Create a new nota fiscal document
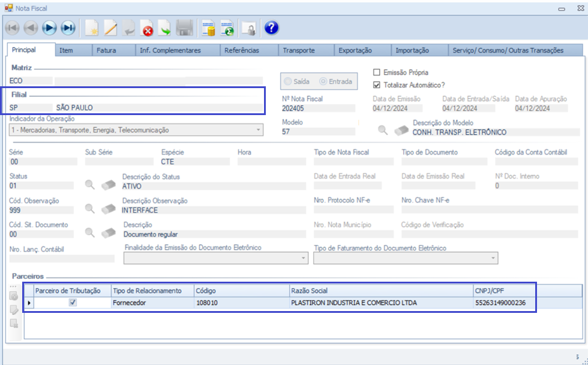The height and width of the screenshot is (365, 588). pyautogui.click(x=92, y=28)
